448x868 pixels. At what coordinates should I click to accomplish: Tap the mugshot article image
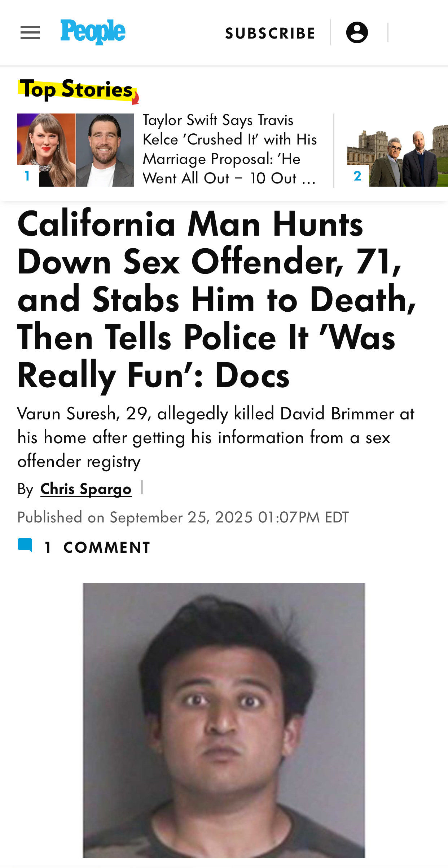pos(224,720)
